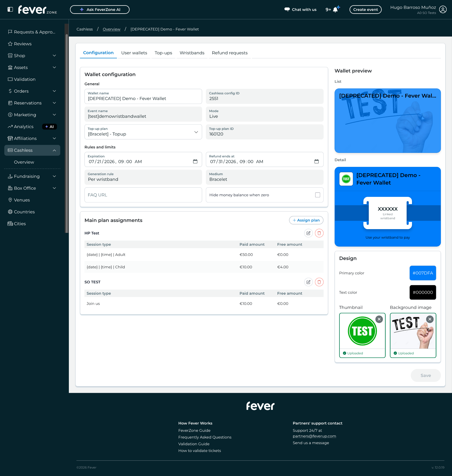Image resolution: width=452 pixels, height=476 pixels.
Task: Open the Primary color #007DFA swatch
Action: (x=423, y=273)
